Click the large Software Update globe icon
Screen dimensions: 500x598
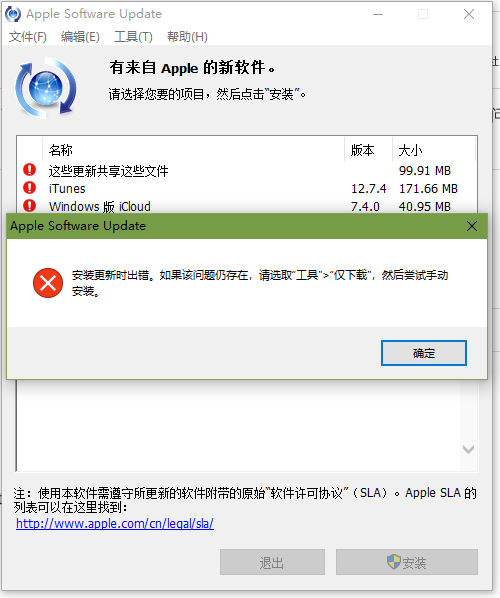click(46, 88)
